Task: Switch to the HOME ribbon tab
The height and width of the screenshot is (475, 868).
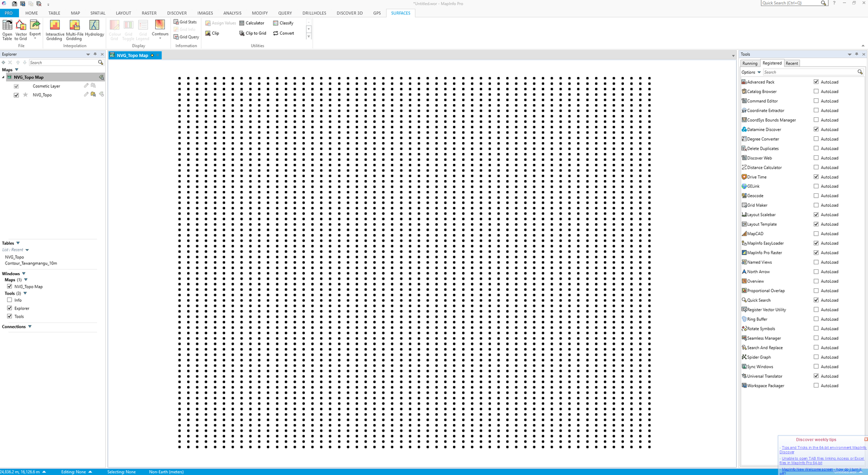Action: coord(31,13)
